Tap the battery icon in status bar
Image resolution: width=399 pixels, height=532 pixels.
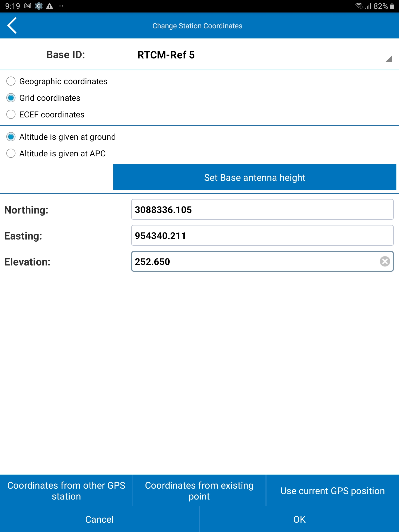point(392,6)
